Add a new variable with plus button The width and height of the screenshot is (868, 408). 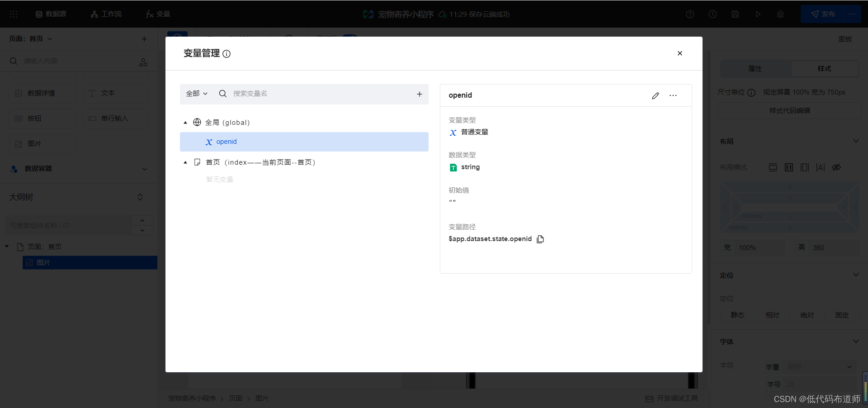[x=420, y=94]
